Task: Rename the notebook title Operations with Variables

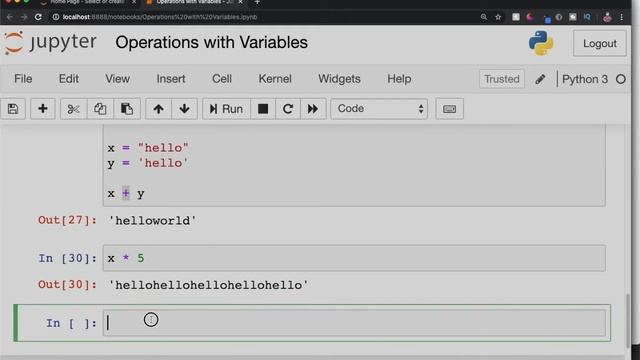Action: [x=211, y=42]
